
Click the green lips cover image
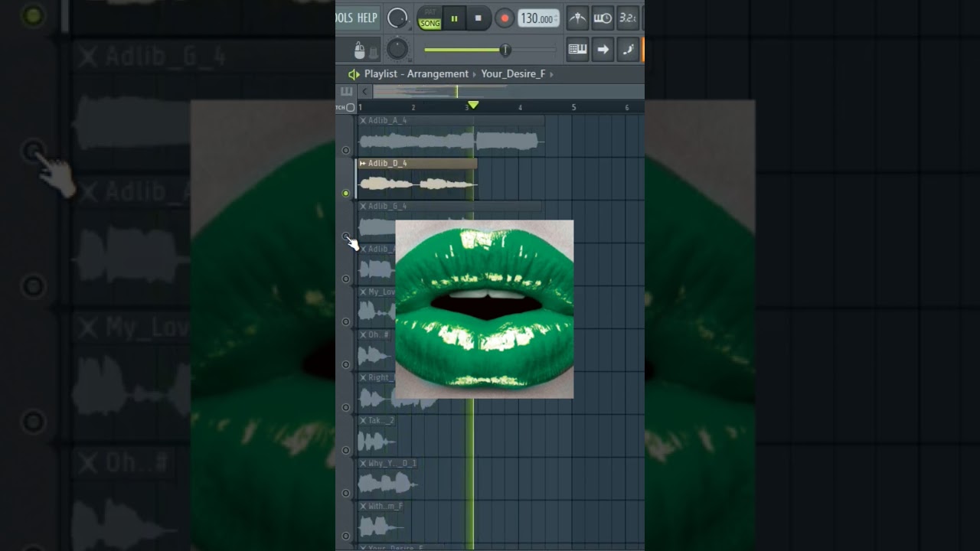(485, 309)
